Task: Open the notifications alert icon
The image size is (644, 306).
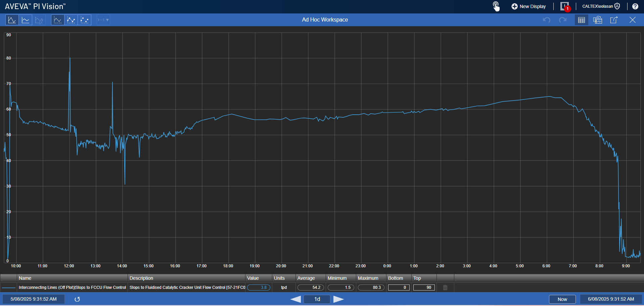Action: click(565, 6)
